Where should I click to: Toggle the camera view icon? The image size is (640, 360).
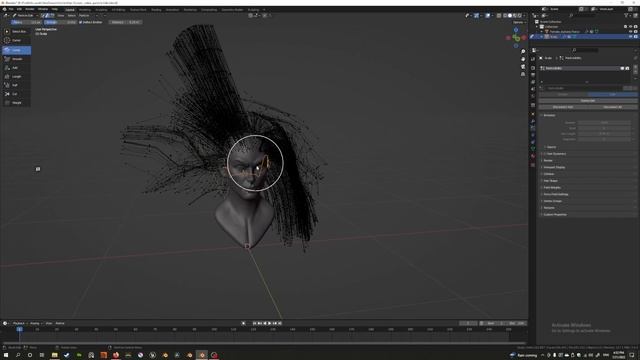click(523, 67)
